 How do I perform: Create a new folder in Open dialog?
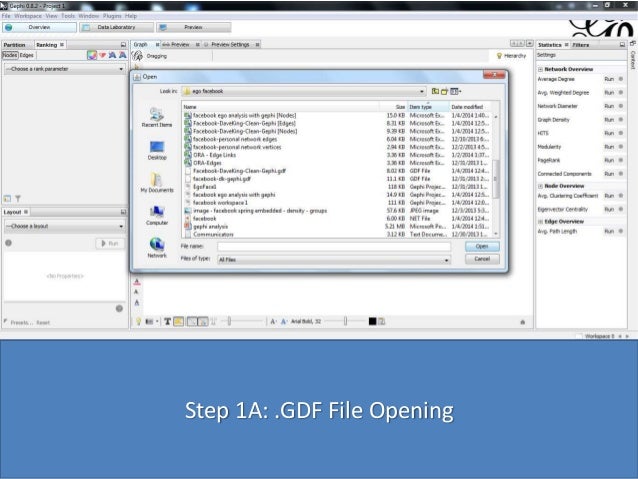pos(444,91)
